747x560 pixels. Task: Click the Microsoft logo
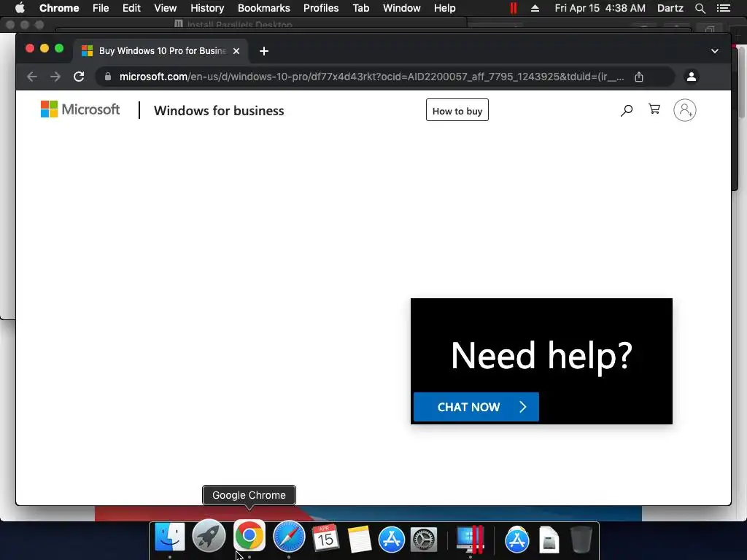(x=80, y=109)
